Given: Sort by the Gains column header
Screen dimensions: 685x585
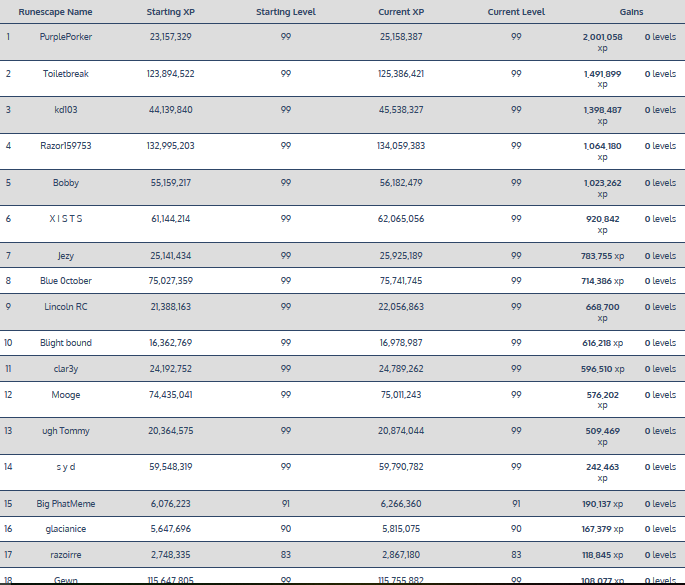Looking at the screenshot, I should (x=631, y=12).
